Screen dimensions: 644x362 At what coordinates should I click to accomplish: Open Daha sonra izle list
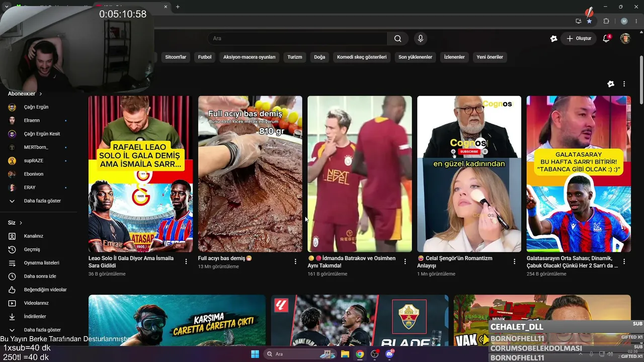[40, 277]
